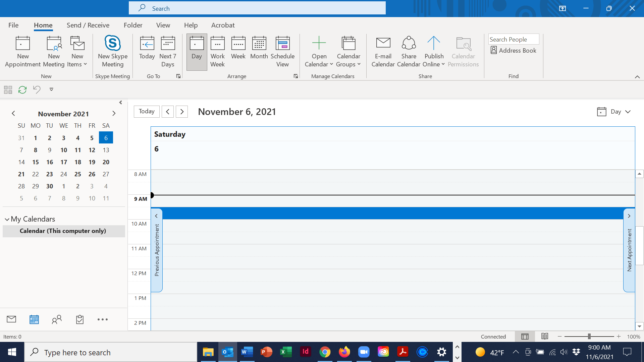Open Zoom from the taskbar
This screenshot has height=362, width=644.
tap(364, 352)
